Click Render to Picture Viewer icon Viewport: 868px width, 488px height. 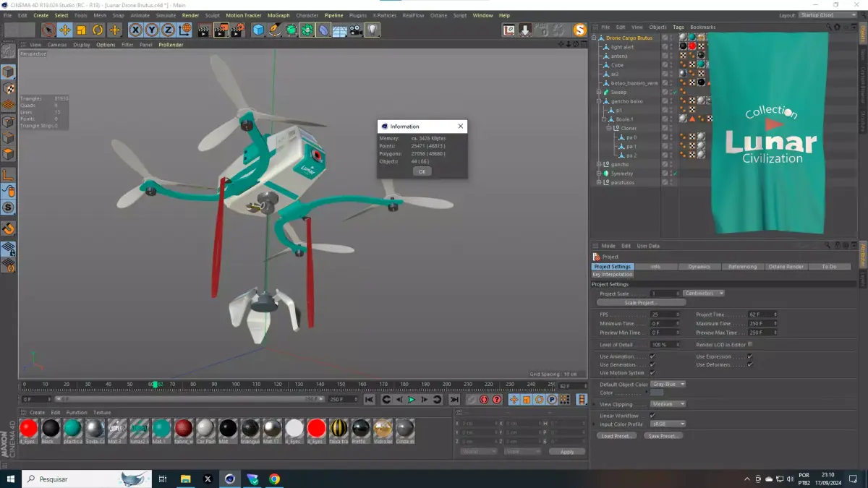click(221, 30)
